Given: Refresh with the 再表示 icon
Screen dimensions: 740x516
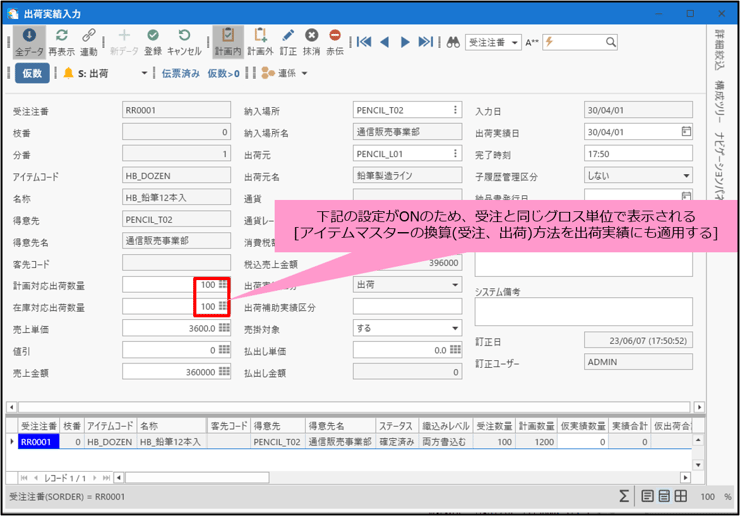Looking at the screenshot, I should point(61,42).
